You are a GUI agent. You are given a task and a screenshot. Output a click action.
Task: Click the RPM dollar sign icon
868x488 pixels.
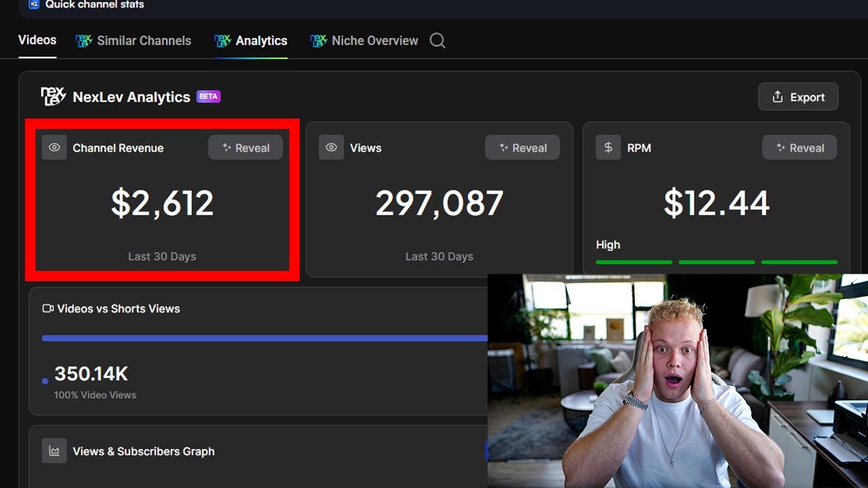tap(608, 148)
